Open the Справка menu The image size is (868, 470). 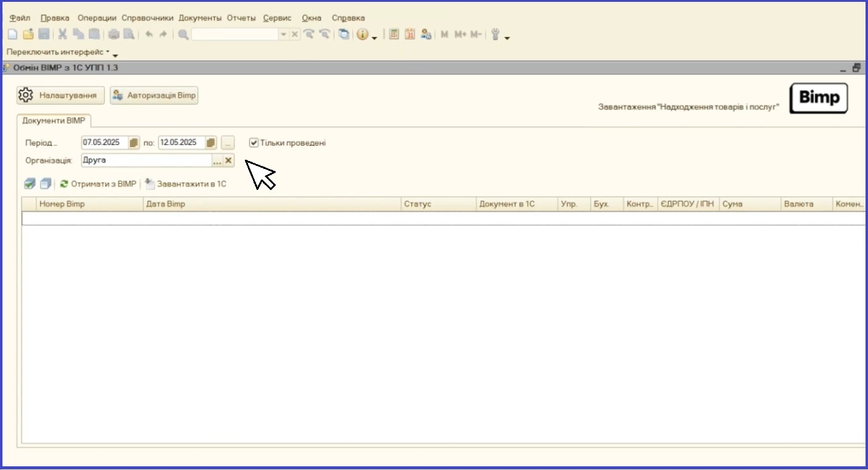(349, 18)
